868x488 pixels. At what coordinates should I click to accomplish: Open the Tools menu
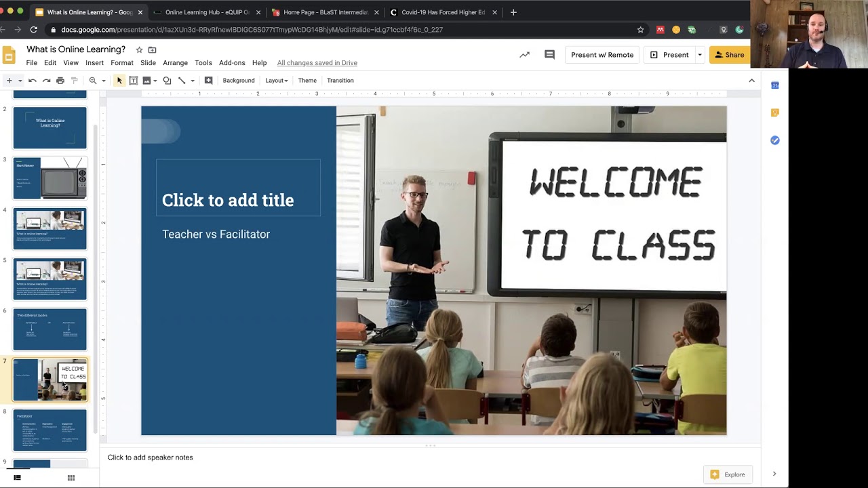[203, 63]
